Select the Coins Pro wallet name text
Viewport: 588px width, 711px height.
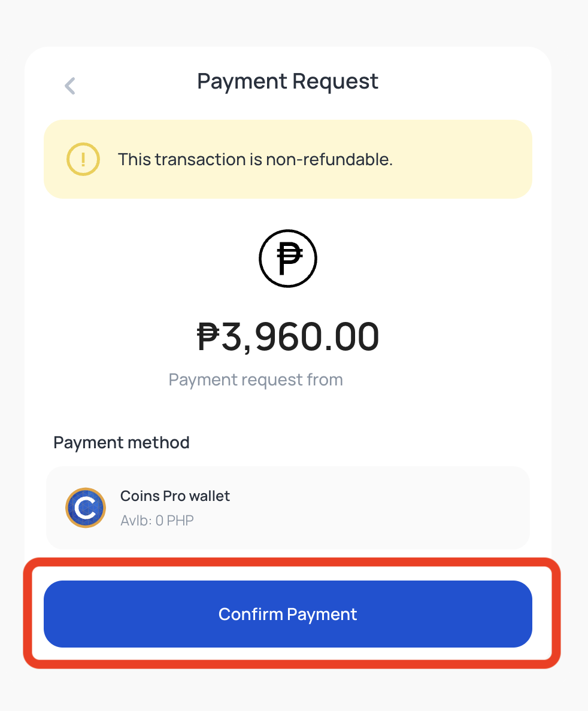click(x=175, y=496)
